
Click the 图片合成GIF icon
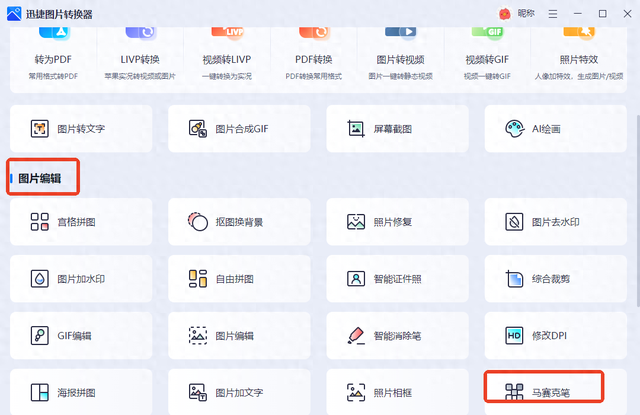198,129
